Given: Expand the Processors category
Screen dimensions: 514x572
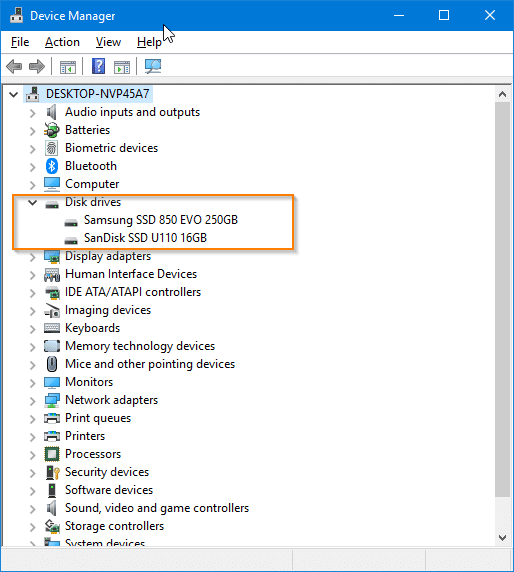Looking at the screenshot, I should click(32, 455).
